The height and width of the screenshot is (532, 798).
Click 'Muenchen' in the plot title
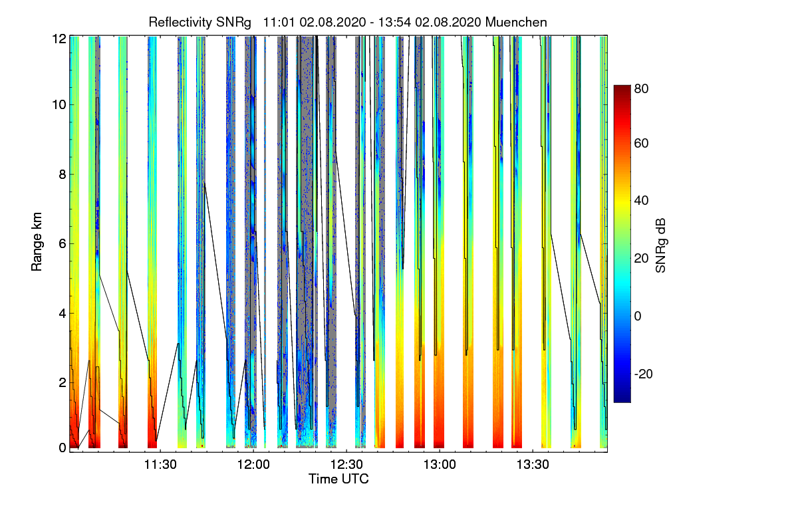(517, 23)
